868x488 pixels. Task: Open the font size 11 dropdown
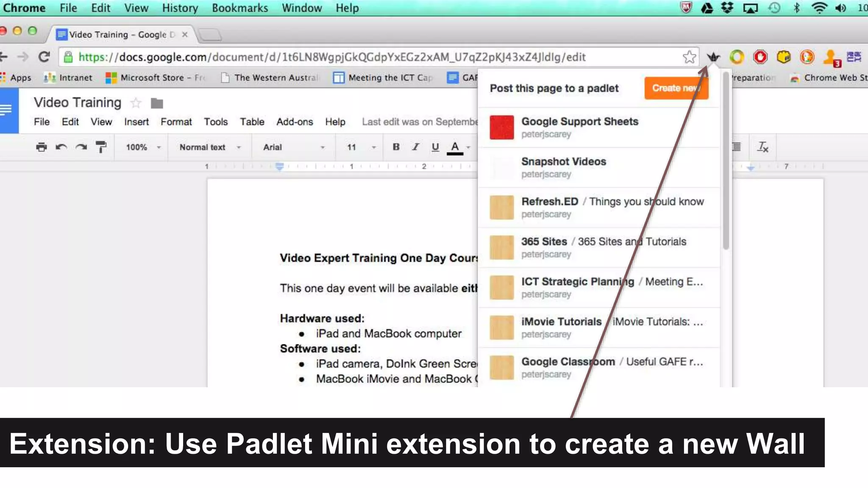pos(361,147)
